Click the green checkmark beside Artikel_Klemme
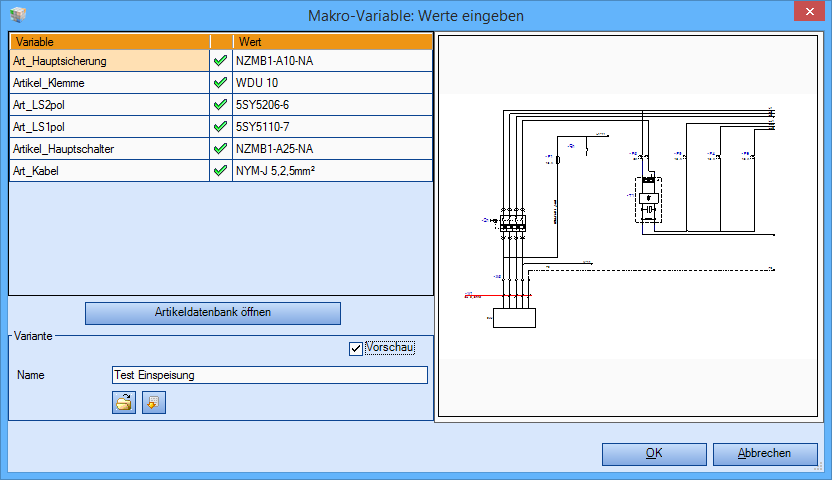Viewport: 832px width, 480px height. pos(220,83)
